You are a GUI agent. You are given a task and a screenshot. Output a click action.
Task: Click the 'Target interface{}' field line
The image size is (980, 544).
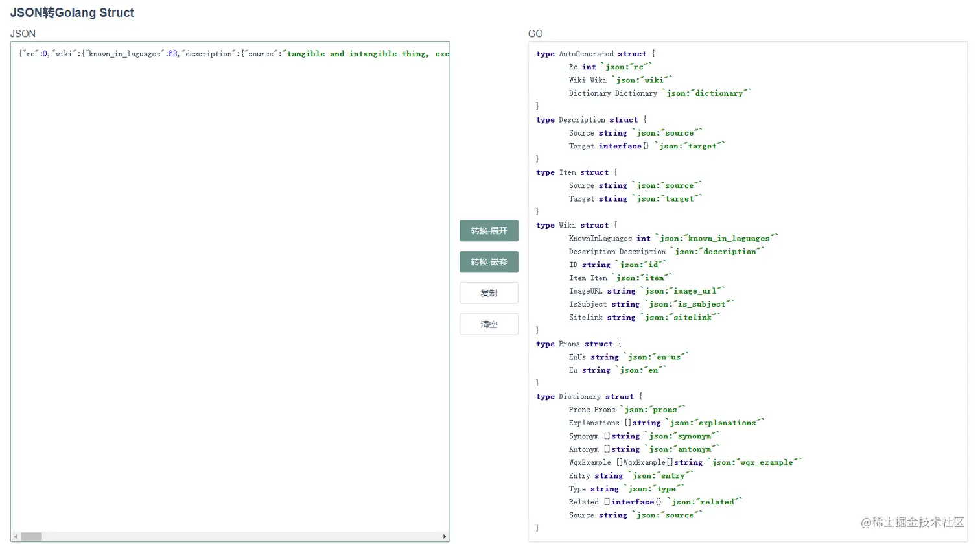[647, 146]
